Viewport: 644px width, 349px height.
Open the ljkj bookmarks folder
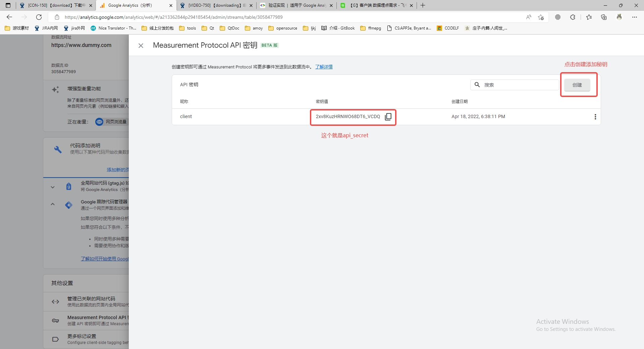point(309,28)
